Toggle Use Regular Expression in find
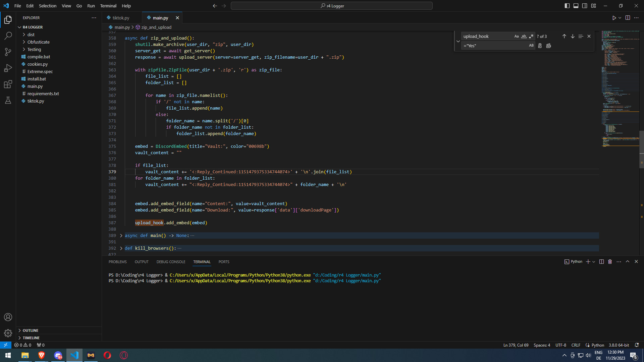 pyautogui.click(x=531, y=36)
